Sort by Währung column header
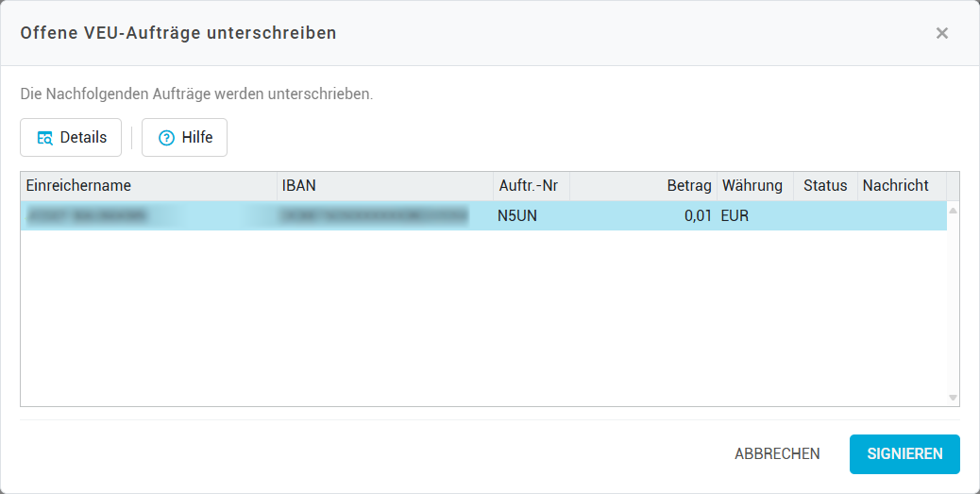This screenshot has width=980, height=494. click(x=752, y=186)
